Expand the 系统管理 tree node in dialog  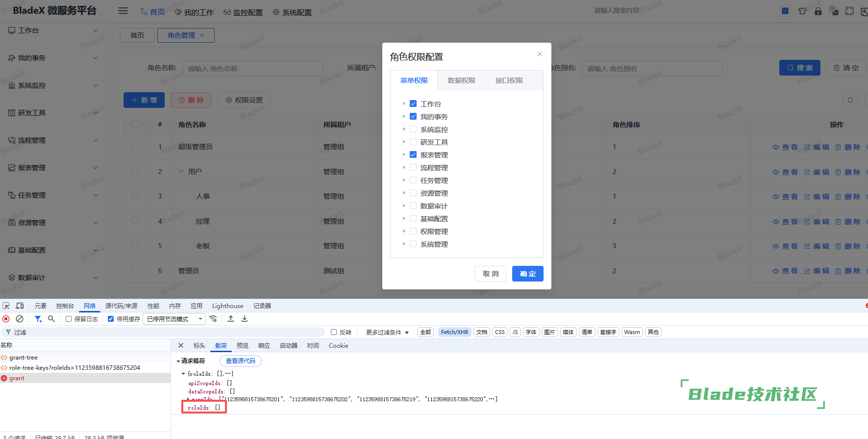click(404, 244)
